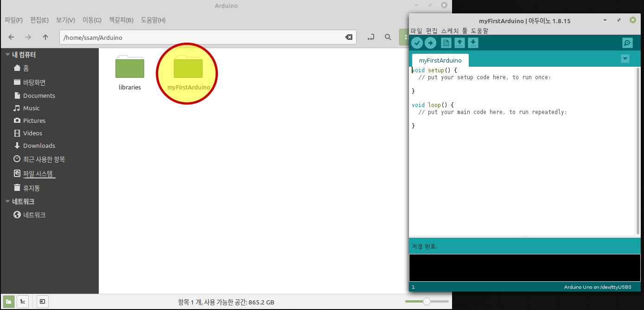Click the file manager search magnifier icon
Image resolution: width=644 pixels, height=310 pixels.
[x=388, y=37]
